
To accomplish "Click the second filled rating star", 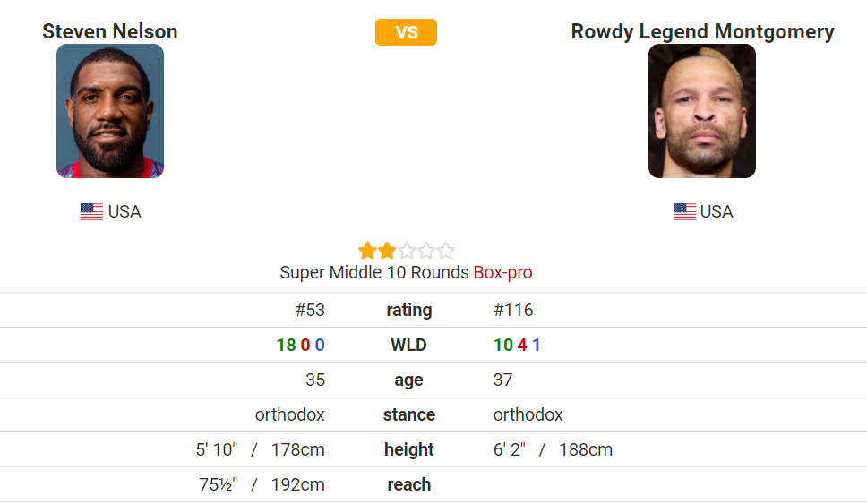I will [x=387, y=251].
